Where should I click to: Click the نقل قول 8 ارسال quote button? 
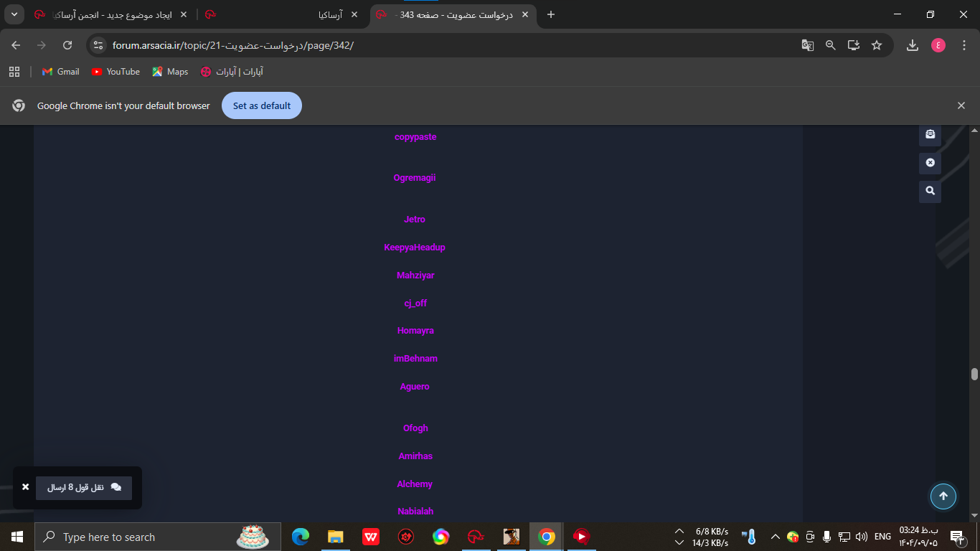(83, 488)
